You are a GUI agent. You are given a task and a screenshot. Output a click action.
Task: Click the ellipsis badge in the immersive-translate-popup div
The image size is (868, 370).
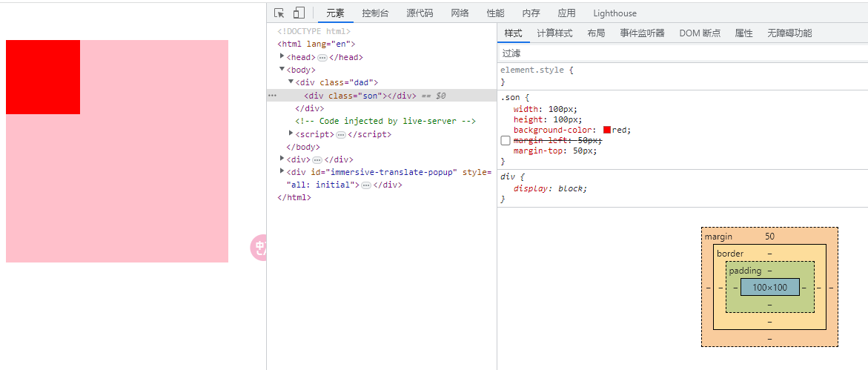pos(365,185)
